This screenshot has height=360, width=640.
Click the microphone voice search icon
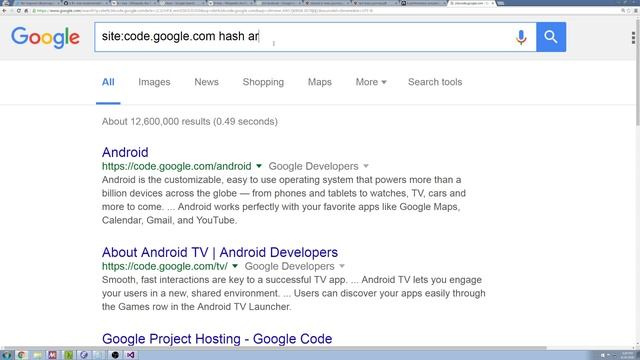point(521,37)
